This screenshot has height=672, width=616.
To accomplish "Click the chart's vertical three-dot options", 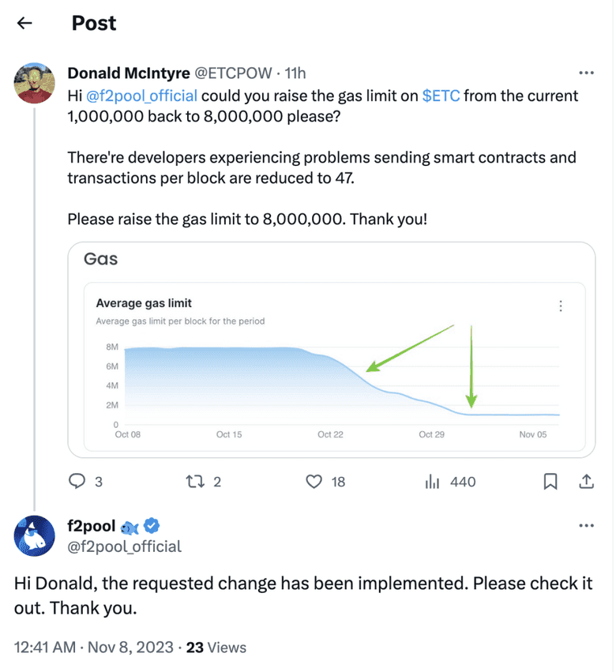I will pyautogui.click(x=560, y=306).
